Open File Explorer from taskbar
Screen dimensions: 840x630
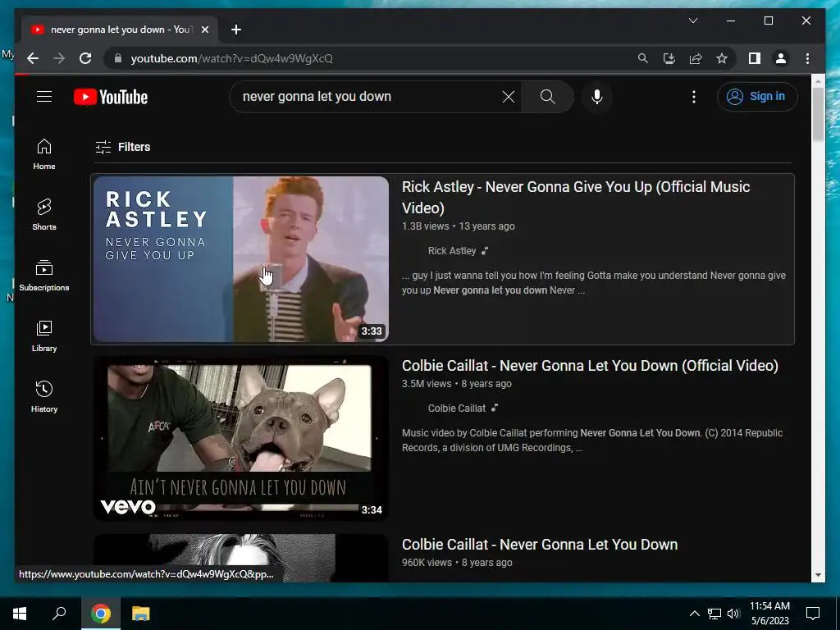pos(140,614)
